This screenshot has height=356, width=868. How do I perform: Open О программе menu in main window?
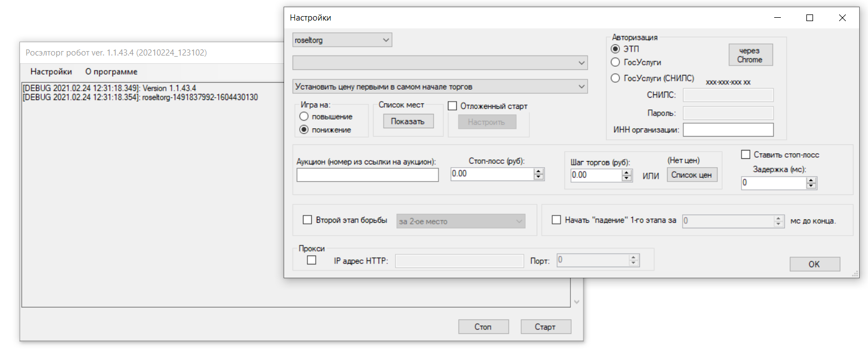point(112,72)
